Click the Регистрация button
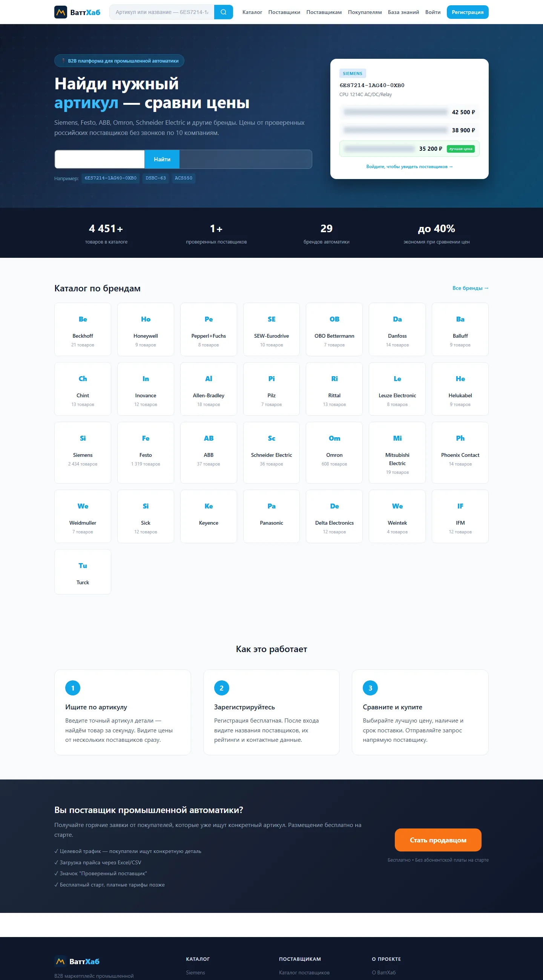Viewport: 543px width, 980px height. coord(467,12)
